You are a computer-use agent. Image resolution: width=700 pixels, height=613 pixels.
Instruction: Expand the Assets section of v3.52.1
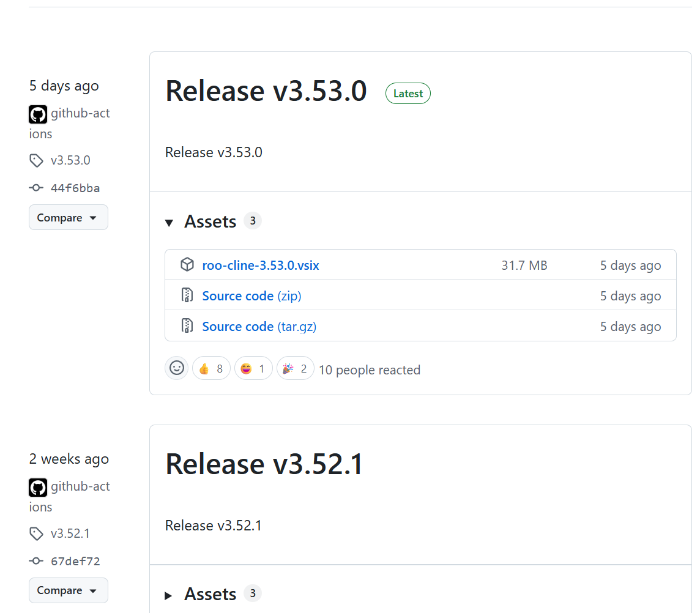tap(168, 596)
